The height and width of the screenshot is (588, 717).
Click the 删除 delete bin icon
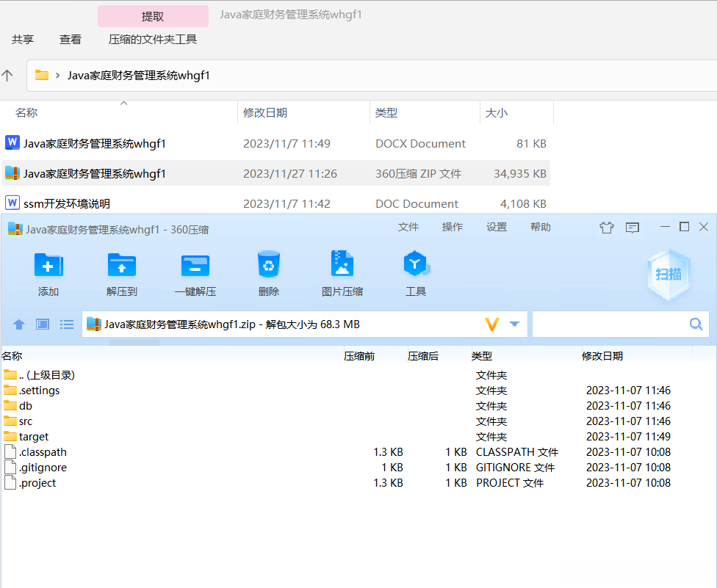pyautogui.click(x=268, y=264)
